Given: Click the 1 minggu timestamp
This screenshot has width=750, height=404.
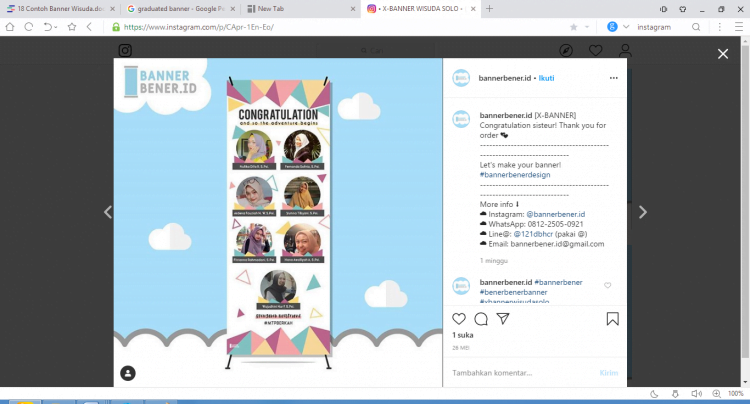Looking at the screenshot, I should tap(494, 261).
